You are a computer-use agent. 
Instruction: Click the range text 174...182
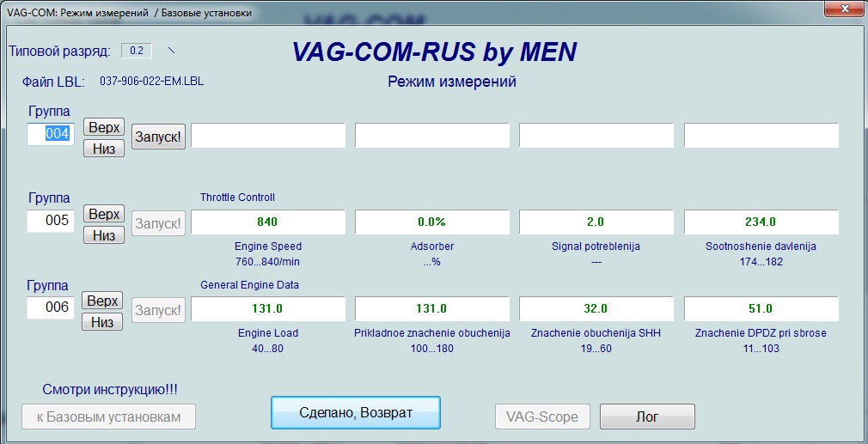click(761, 262)
